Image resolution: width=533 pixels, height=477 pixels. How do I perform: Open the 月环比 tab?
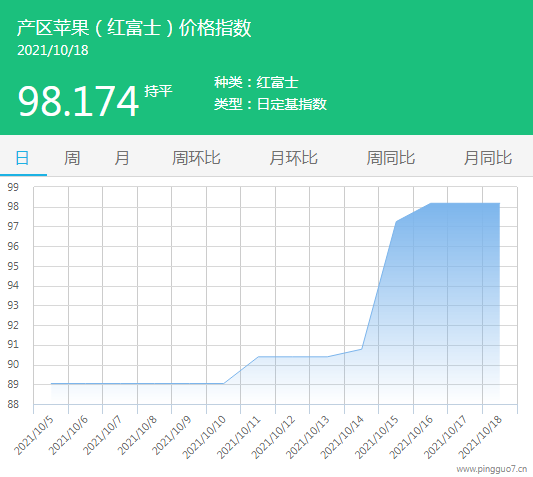coord(294,158)
